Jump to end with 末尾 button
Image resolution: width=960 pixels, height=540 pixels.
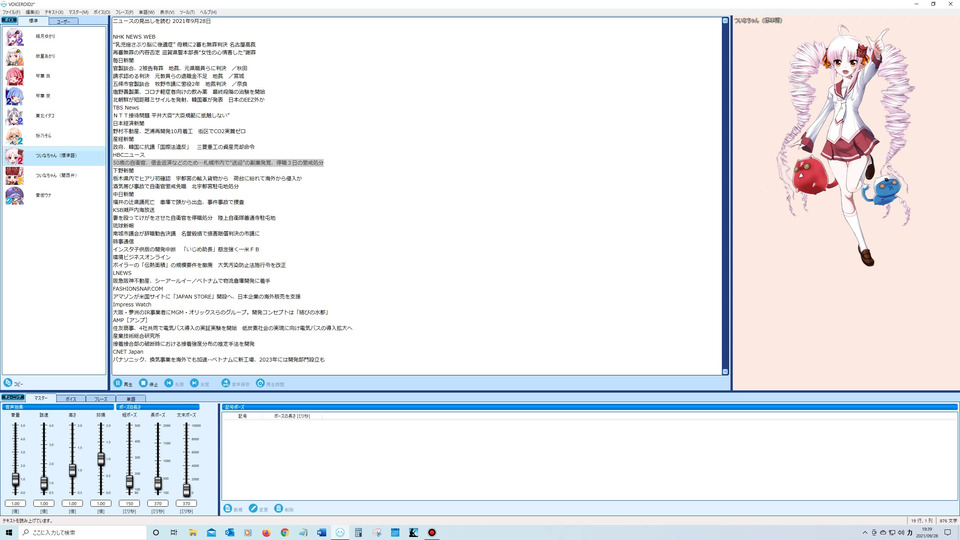click(200, 383)
